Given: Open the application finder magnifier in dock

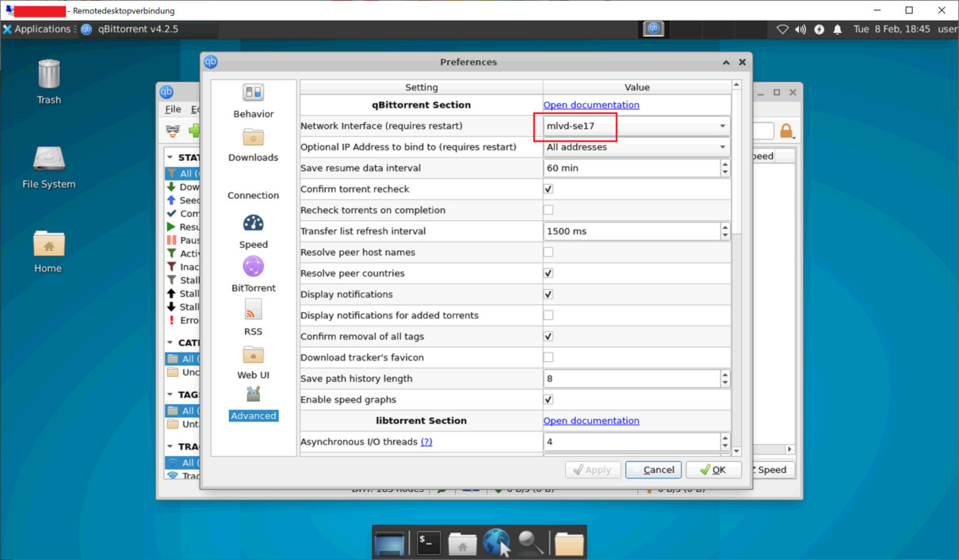Looking at the screenshot, I should point(531,543).
